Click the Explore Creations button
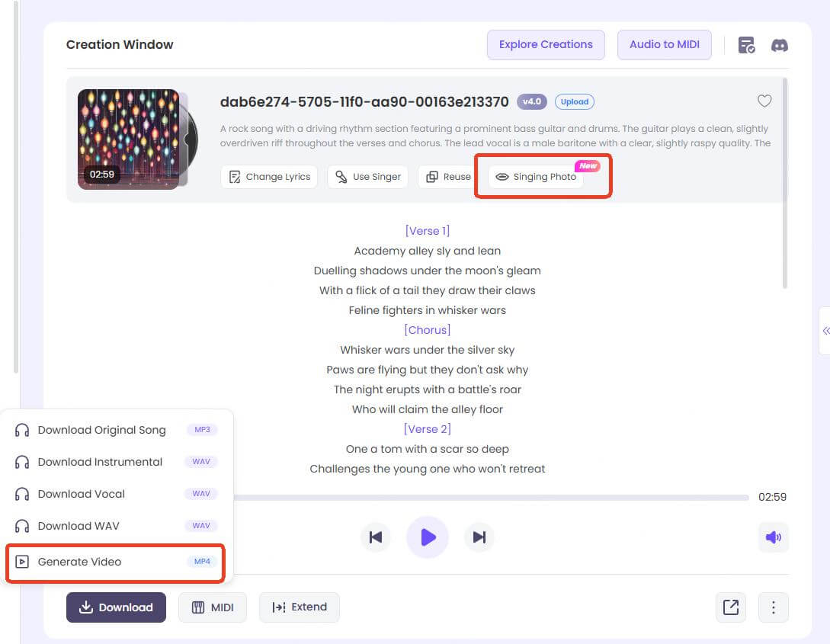830x644 pixels. pyautogui.click(x=546, y=45)
